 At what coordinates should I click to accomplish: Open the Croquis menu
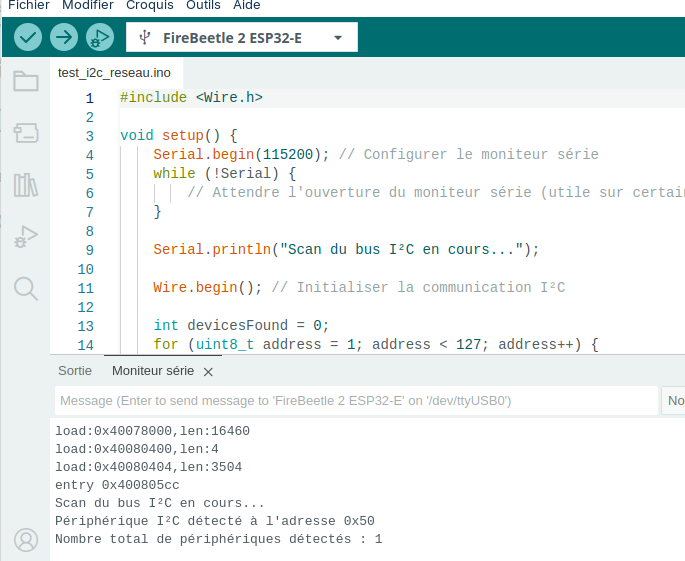150,5
